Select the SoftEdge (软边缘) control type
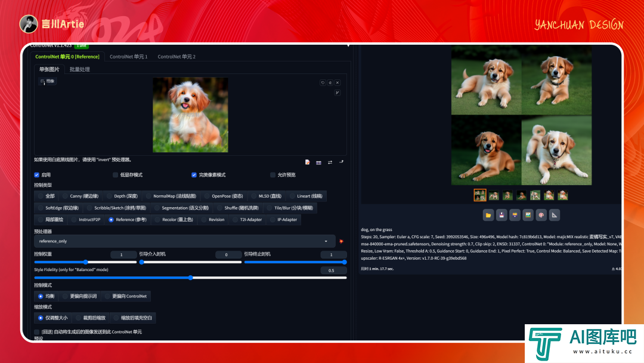This screenshot has height=363, width=644. point(58,208)
